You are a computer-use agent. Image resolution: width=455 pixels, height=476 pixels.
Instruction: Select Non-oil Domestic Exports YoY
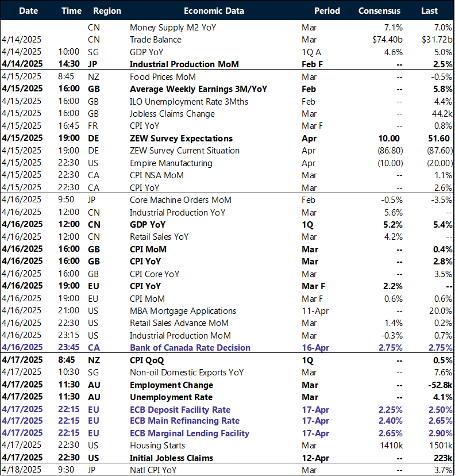point(187,373)
